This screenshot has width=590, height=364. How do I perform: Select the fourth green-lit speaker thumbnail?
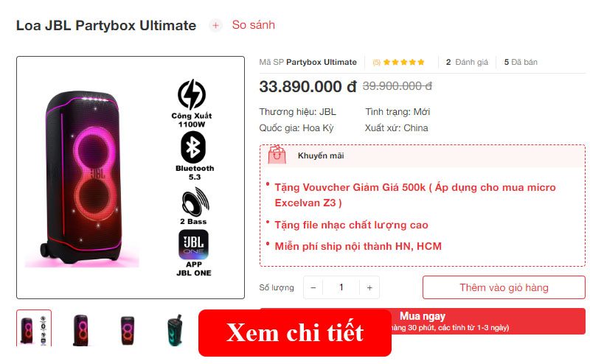click(175, 330)
